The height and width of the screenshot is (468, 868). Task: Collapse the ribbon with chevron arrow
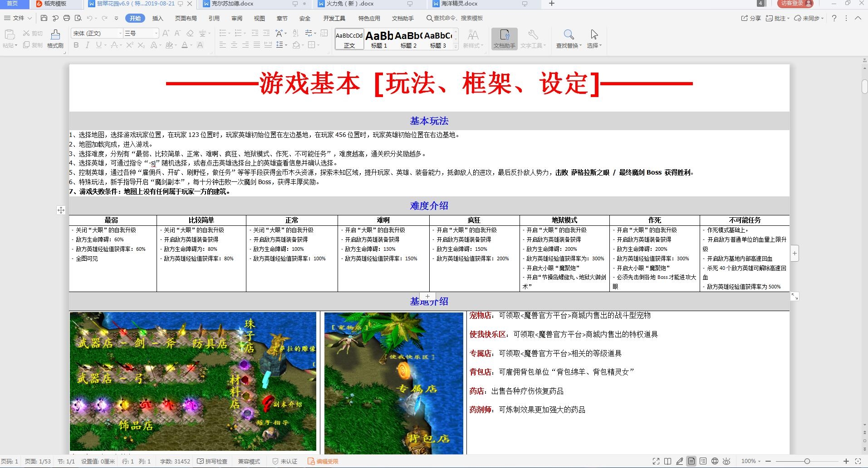[858, 18]
